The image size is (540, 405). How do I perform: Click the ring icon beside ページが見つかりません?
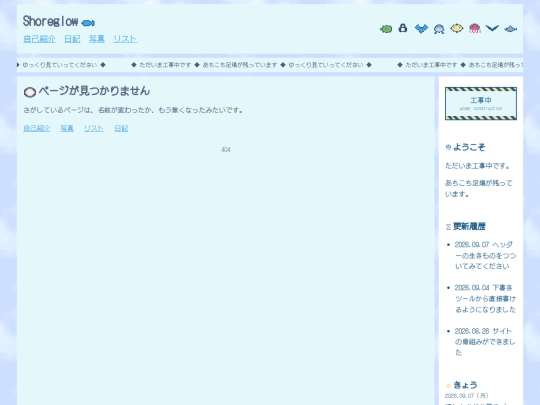30,92
